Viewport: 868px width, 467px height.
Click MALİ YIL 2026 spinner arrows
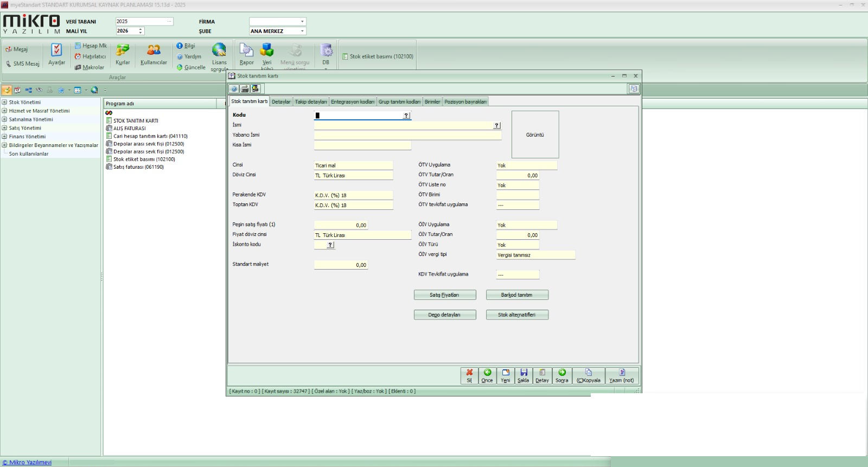click(141, 31)
